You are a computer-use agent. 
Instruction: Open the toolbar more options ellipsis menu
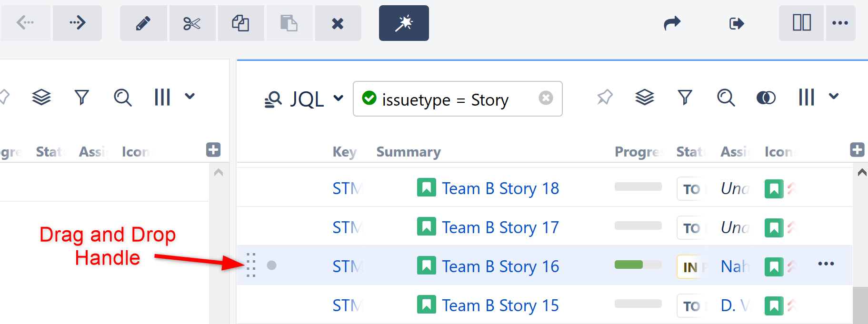tap(840, 23)
